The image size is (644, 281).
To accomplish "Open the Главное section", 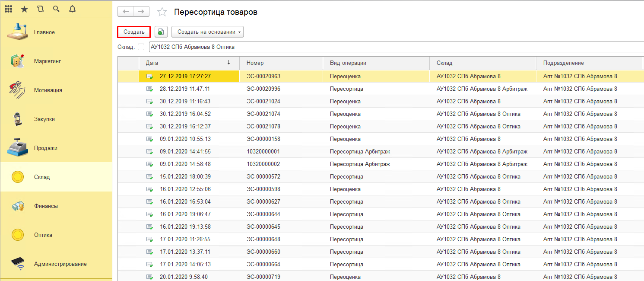I will coord(44,32).
